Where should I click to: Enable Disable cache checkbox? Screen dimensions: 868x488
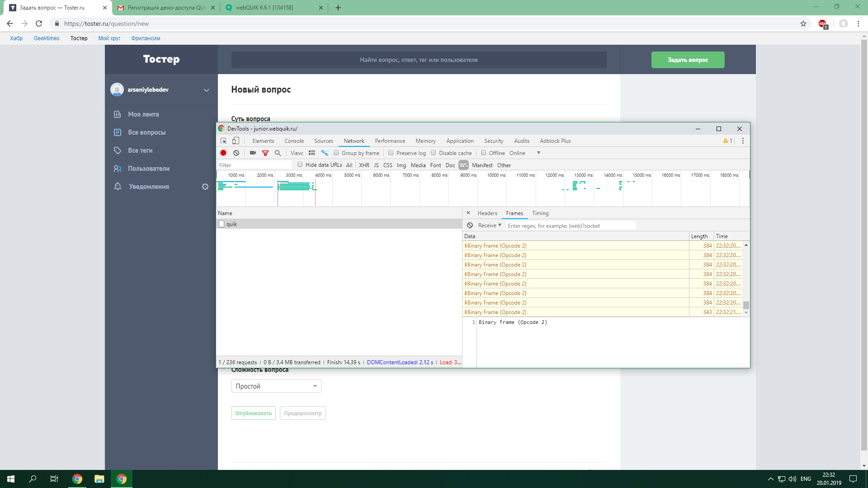click(434, 153)
